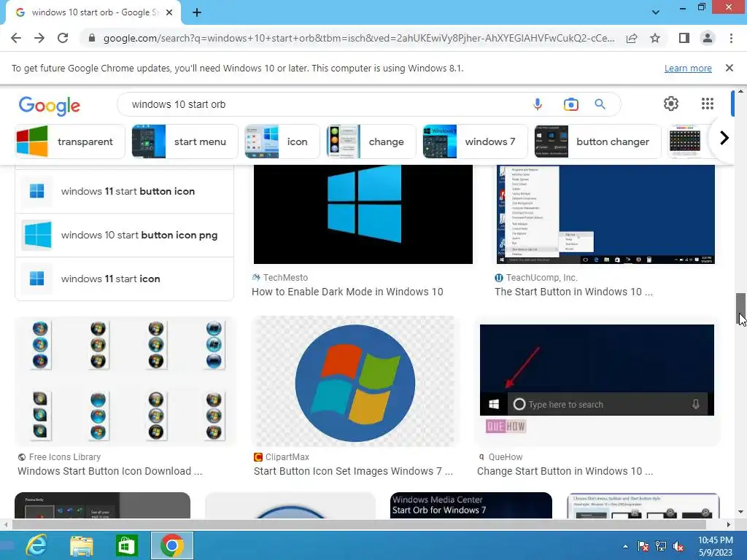Screen dimensions: 747x560
Task: Open the start orb icon set thumbnail
Action: [125, 381]
